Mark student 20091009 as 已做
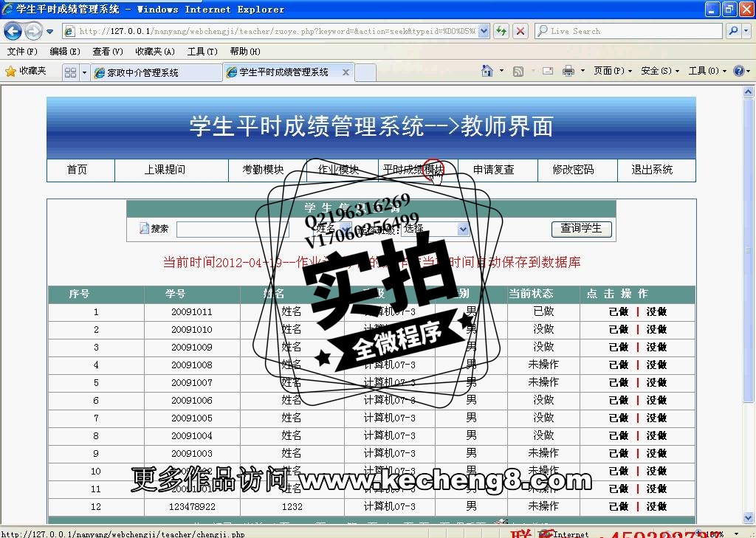Viewport: 756px width, 538px height. (x=619, y=348)
